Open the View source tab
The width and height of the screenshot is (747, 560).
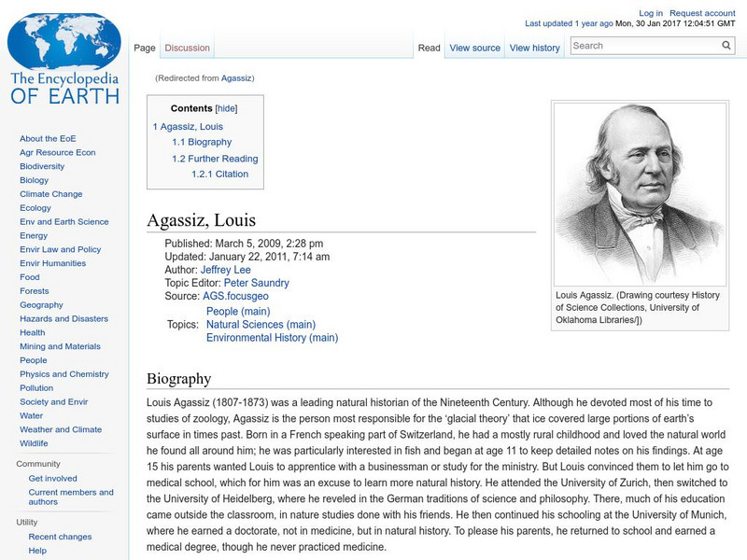(x=475, y=49)
